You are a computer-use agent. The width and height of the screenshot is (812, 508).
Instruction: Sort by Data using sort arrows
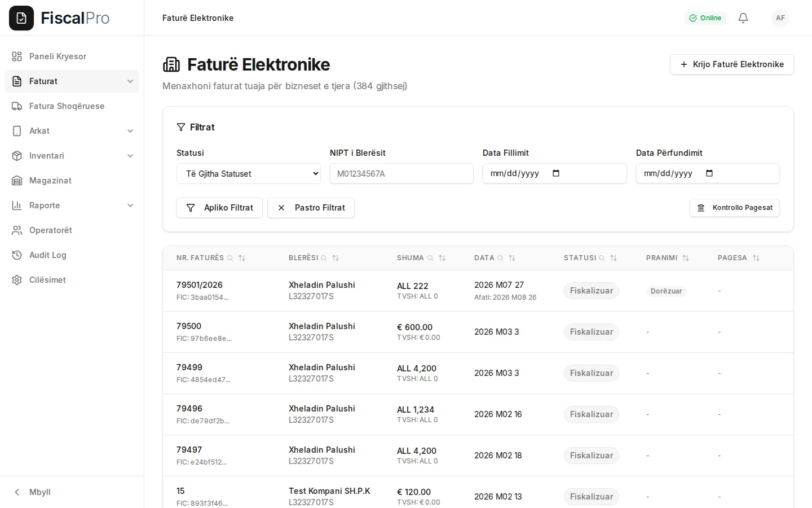click(512, 258)
